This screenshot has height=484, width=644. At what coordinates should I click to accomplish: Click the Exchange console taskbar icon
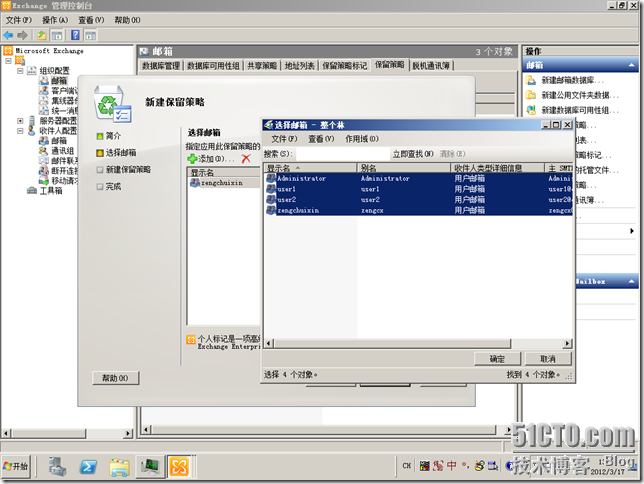[178, 466]
